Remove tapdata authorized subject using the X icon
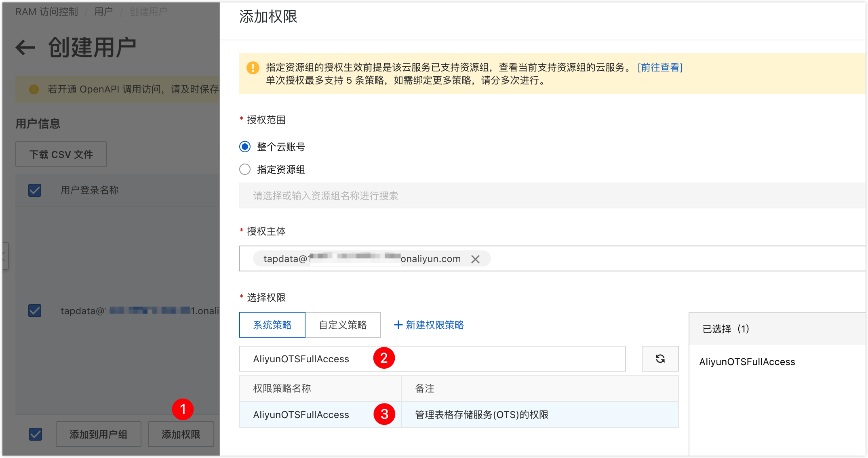Viewport: 868px width, 458px height. click(476, 259)
